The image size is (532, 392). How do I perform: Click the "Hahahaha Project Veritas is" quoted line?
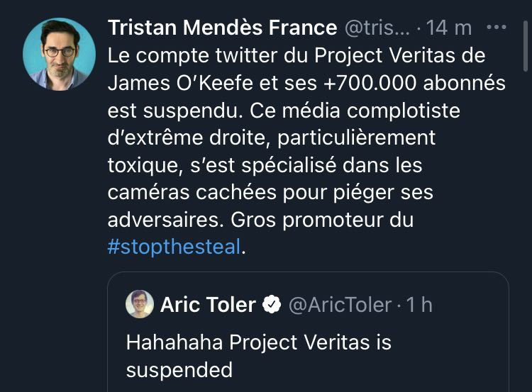coord(258,342)
